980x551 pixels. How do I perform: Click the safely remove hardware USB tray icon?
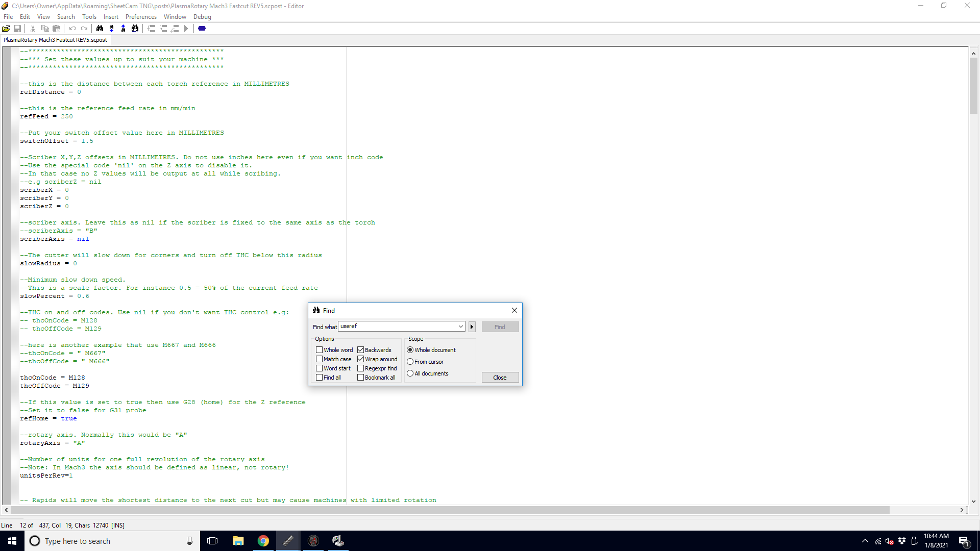tap(914, 541)
